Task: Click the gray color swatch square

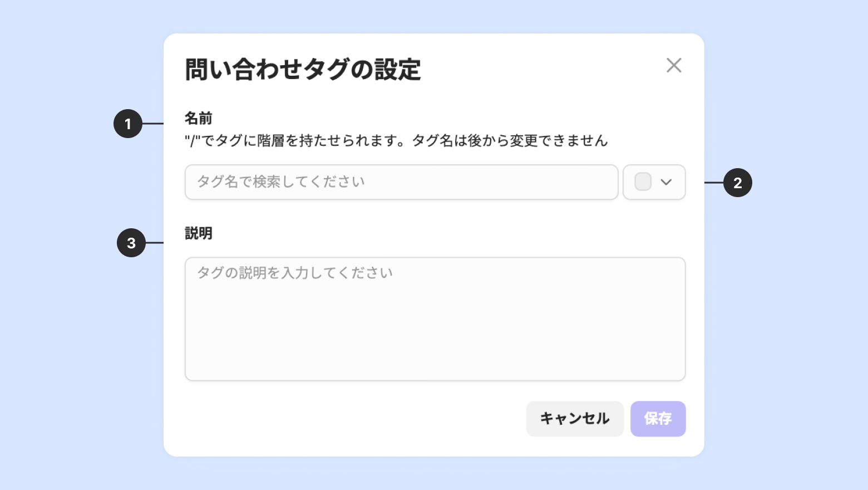Action: click(643, 182)
